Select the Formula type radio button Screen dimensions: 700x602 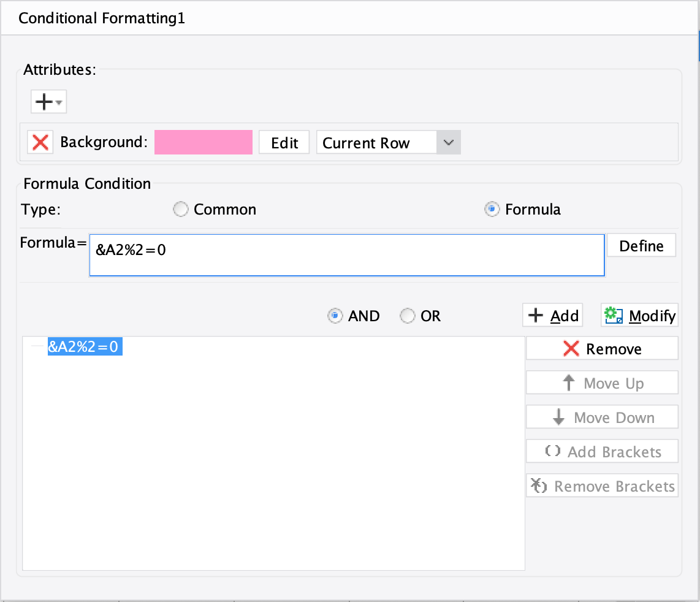coord(492,209)
